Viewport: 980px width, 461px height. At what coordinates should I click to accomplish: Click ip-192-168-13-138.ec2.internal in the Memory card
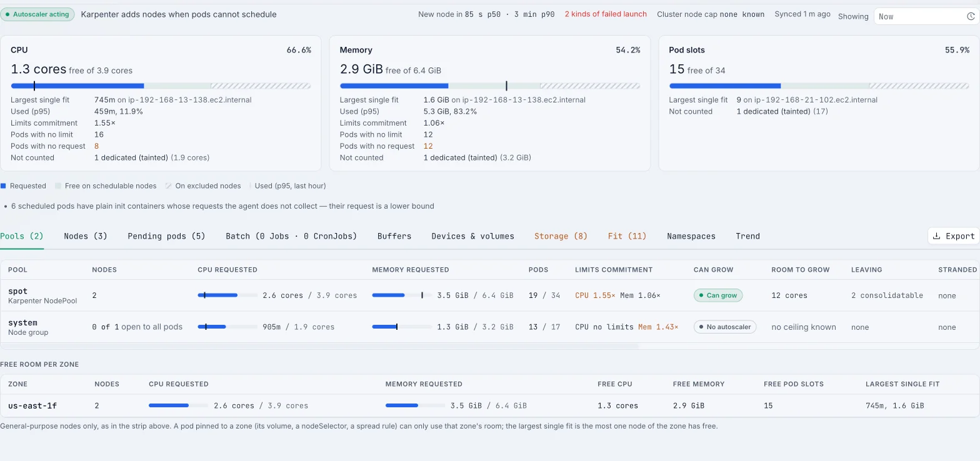click(523, 100)
